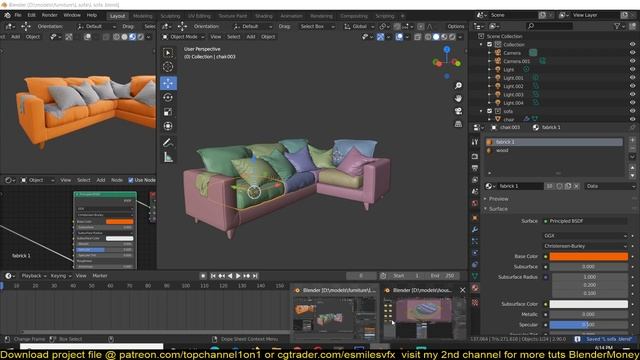Select the Measure tool

coord(168,157)
